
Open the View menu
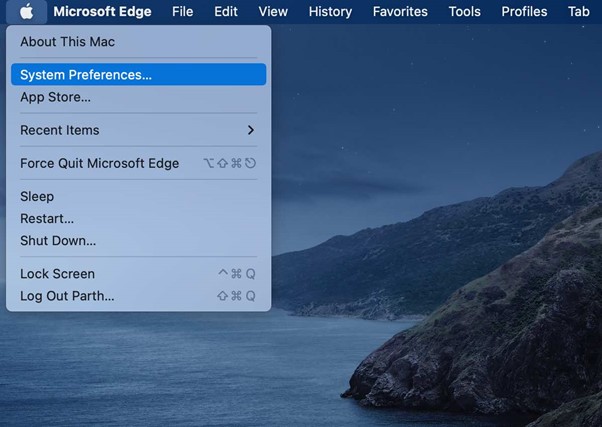(273, 12)
